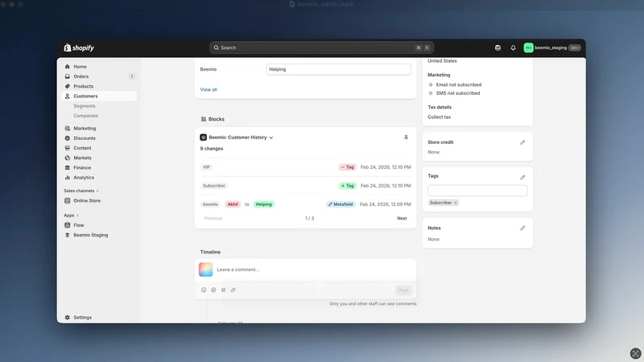Remove the Subscriber tag
The height and width of the screenshot is (362, 644).
pyautogui.click(x=456, y=203)
